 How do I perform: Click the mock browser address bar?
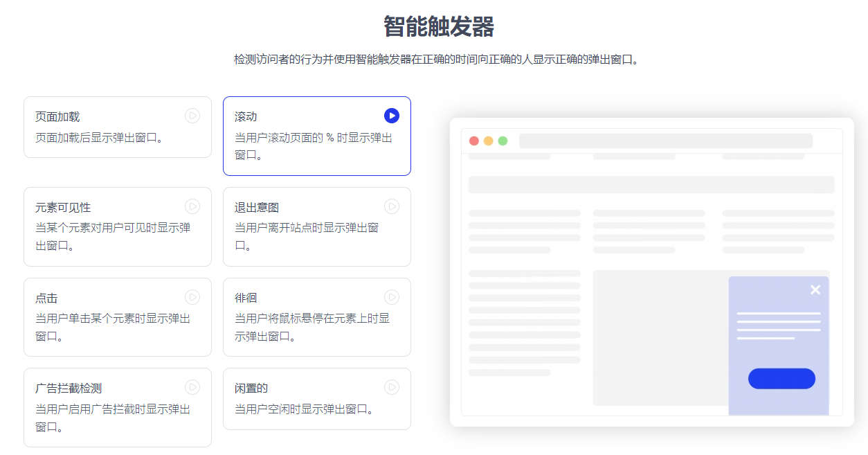click(666, 141)
